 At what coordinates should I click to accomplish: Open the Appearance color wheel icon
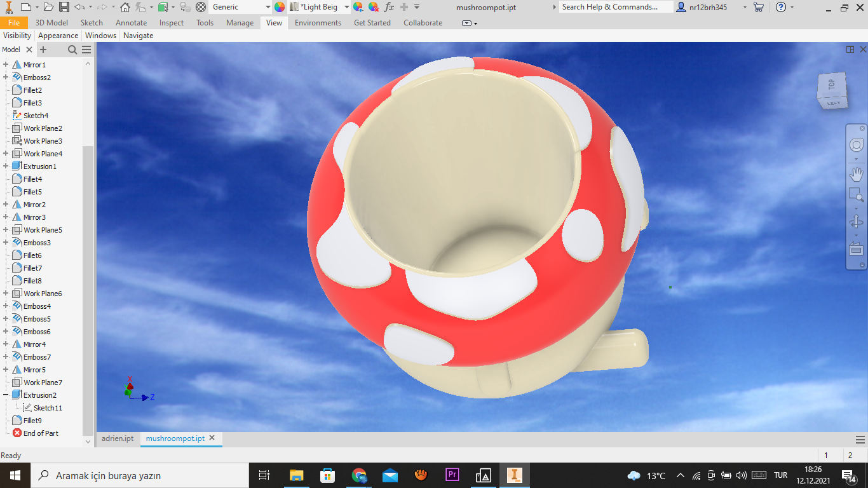click(280, 7)
